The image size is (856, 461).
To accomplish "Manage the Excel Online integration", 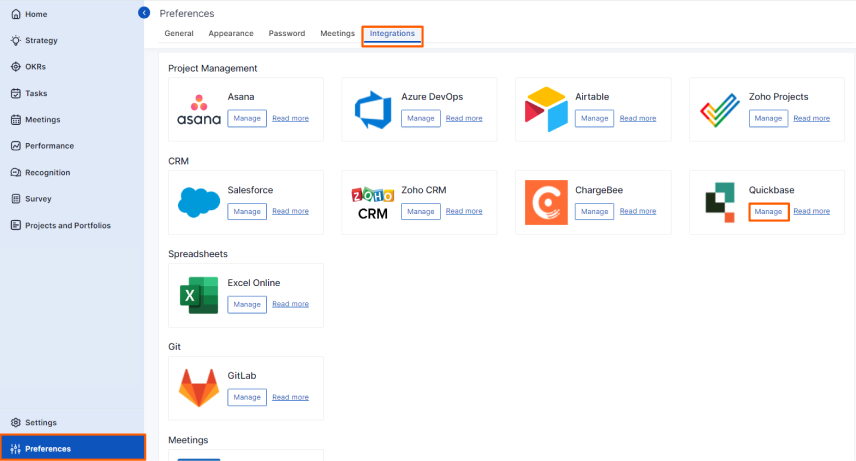I will [x=247, y=304].
